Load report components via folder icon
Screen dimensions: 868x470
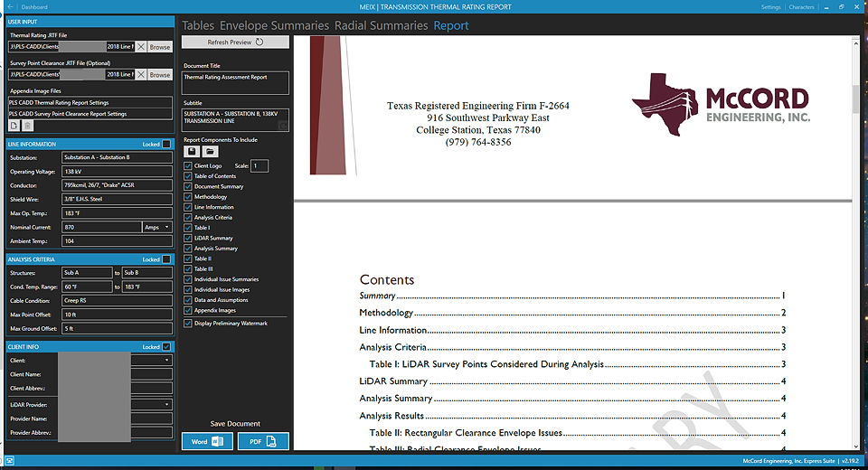[209, 152]
